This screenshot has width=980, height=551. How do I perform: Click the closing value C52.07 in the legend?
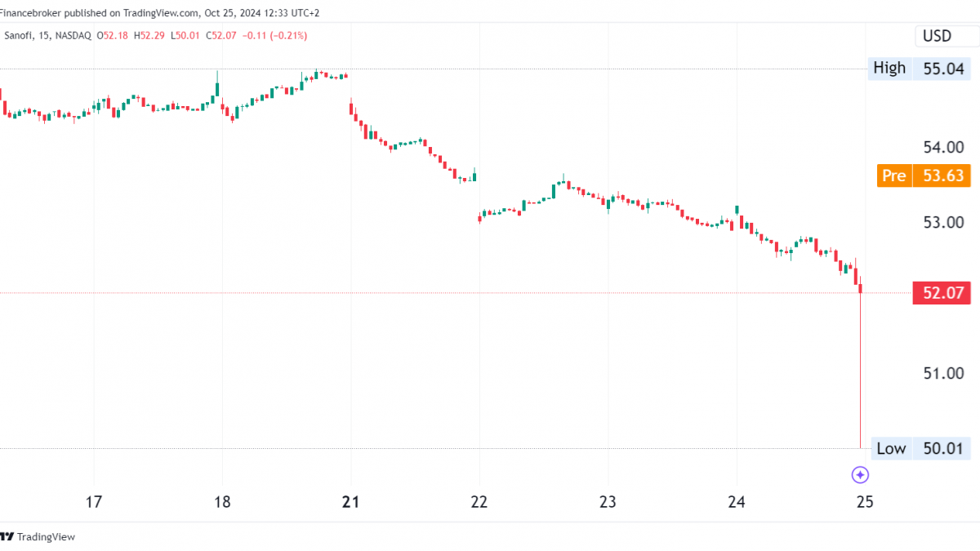[223, 35]
